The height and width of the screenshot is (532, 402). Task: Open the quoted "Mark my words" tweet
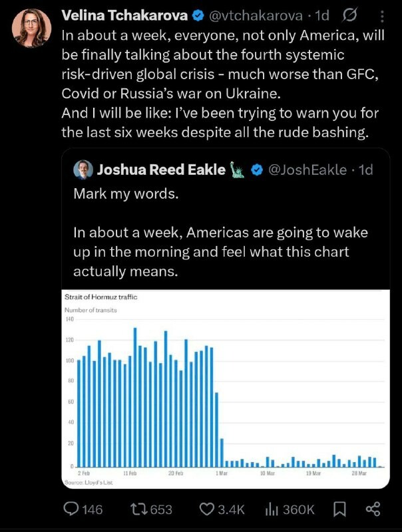click(220, 233)
